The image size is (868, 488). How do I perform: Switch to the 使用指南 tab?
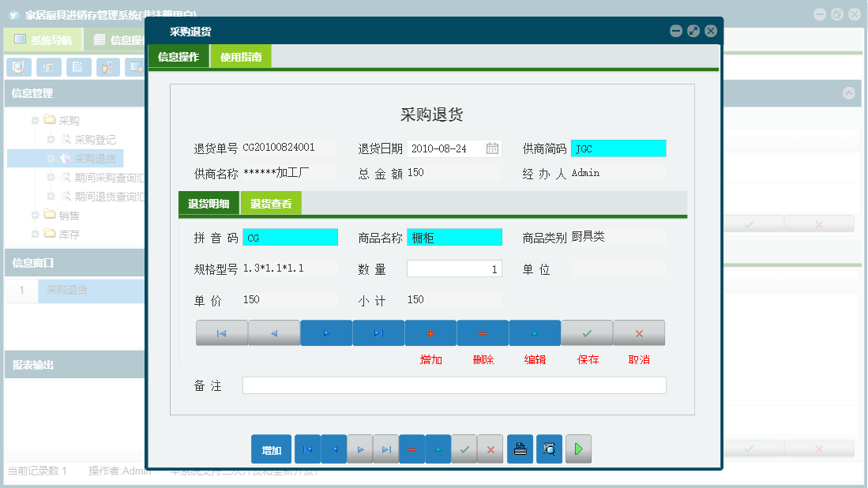point(240,57)
